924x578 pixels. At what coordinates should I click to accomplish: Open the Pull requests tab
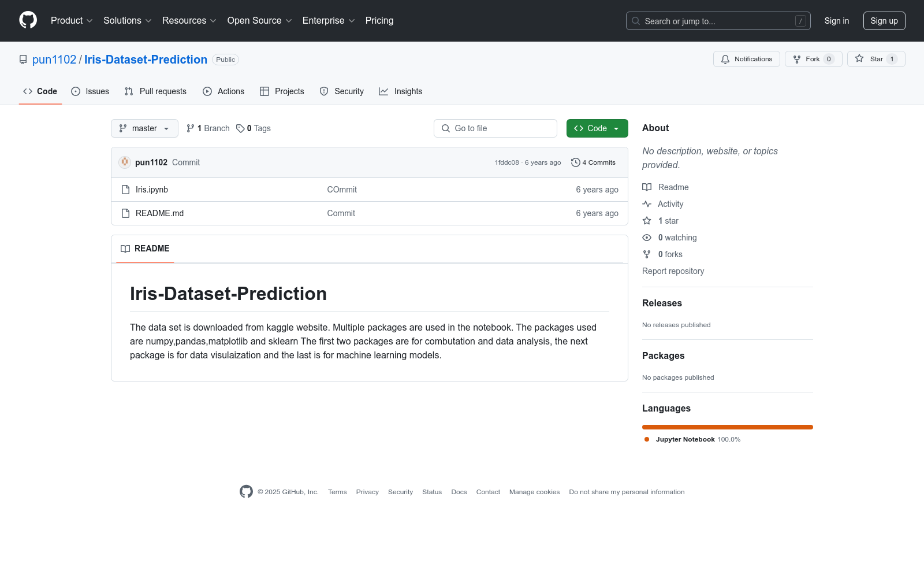155,91
